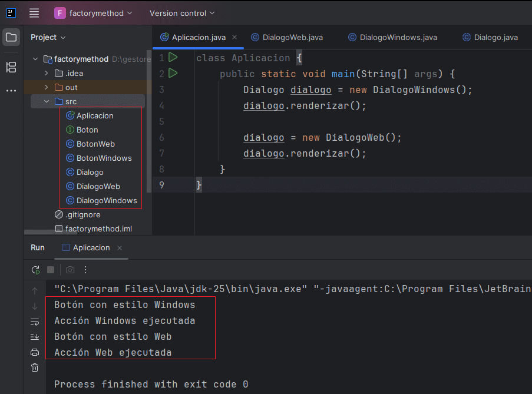Toggle scroll to end in console

(x=35, y=337)
